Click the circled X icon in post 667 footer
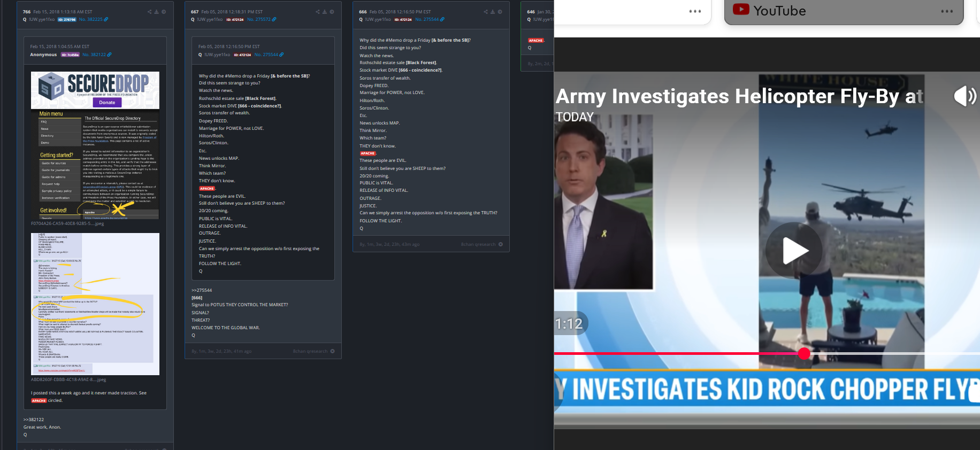This screenshot has width=980, height=450. [x=333, y=351]
